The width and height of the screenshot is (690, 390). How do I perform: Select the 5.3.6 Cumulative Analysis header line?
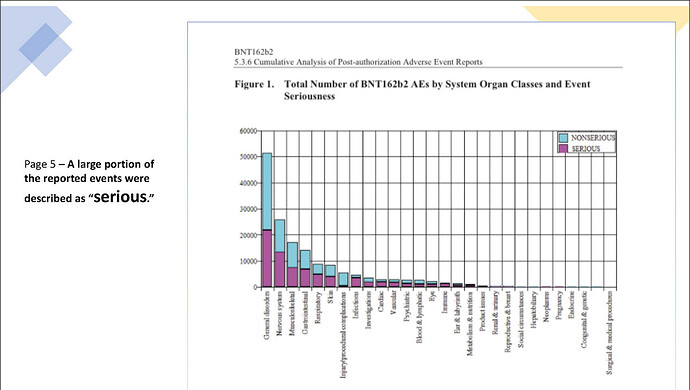[358, 62]
